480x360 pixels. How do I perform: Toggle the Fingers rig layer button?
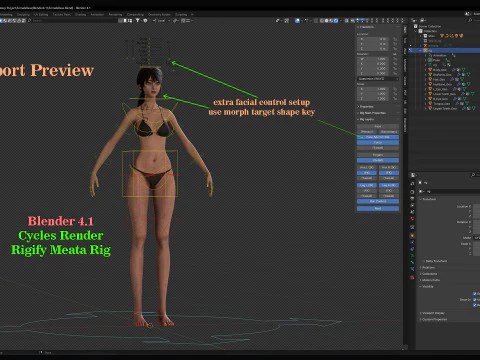click(378, 155)
